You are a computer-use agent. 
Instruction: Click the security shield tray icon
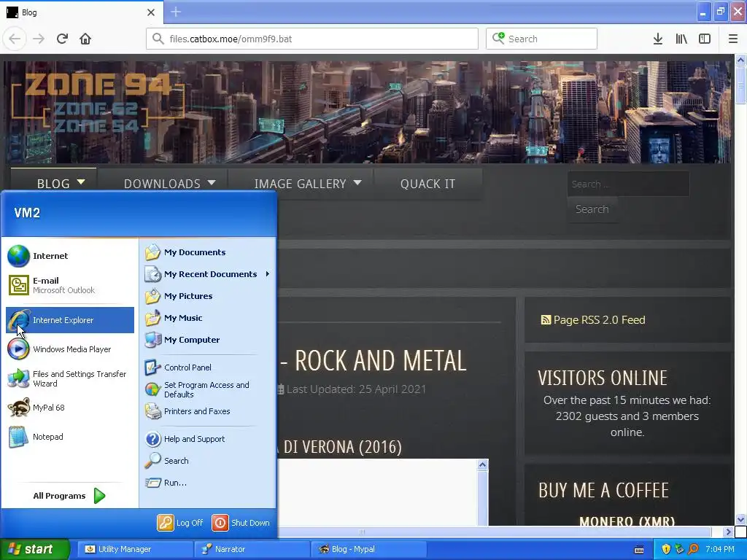click(666, 550)
